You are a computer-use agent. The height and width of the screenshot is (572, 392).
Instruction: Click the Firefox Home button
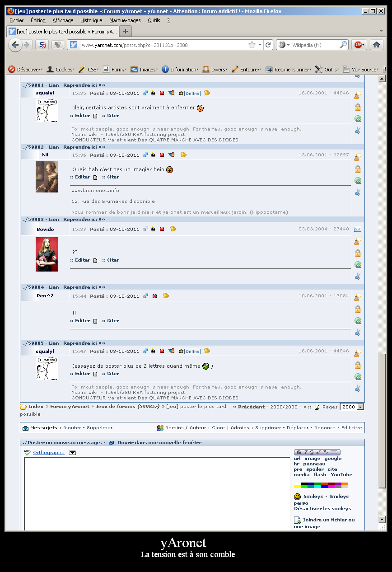(376, 45)
